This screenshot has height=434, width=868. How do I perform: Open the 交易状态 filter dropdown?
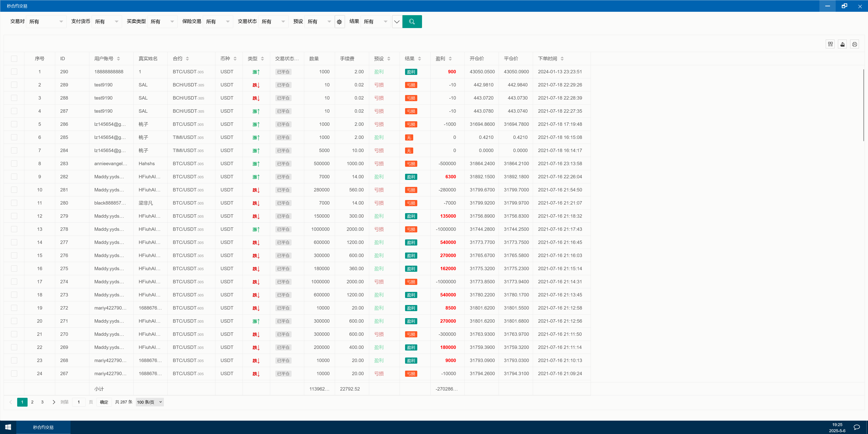273,21
